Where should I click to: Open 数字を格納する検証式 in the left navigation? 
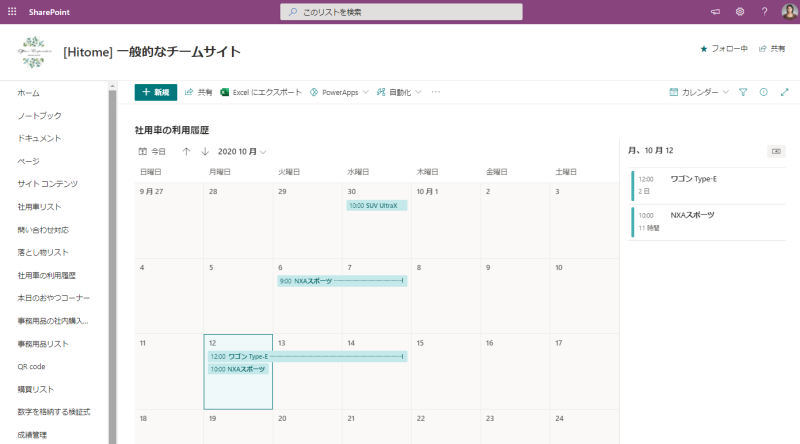54,412
